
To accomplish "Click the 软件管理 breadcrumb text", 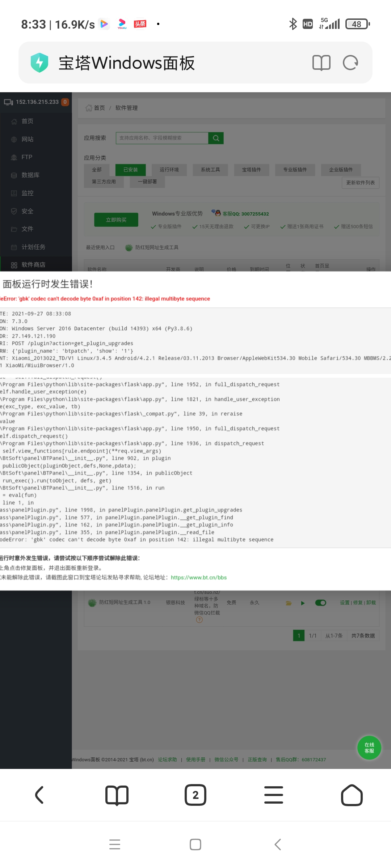I will (127, 108).
